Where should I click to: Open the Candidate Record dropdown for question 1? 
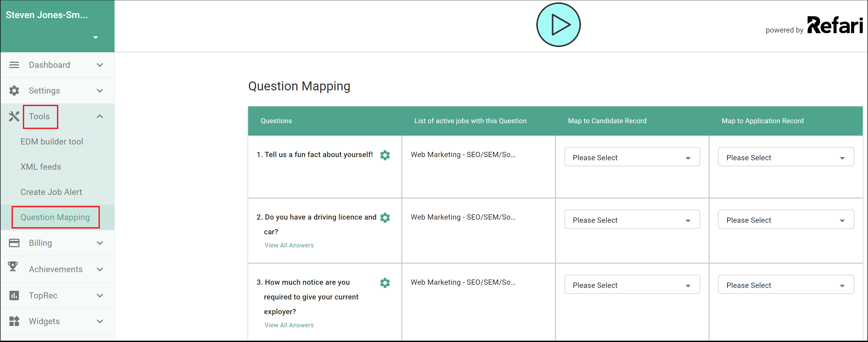point(632,157)
